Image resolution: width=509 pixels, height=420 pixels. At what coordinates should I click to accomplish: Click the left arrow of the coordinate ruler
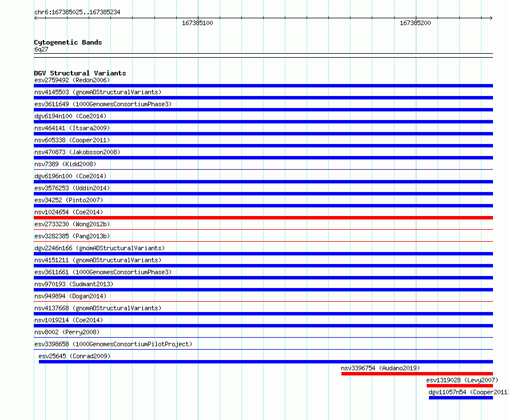pos(35,18)
